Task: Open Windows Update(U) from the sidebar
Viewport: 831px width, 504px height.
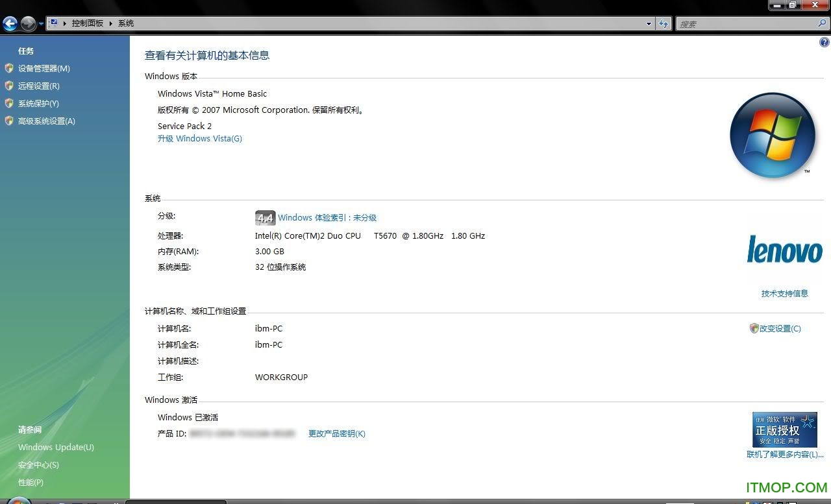Action: pyautogui.click(x=56, y=447)
